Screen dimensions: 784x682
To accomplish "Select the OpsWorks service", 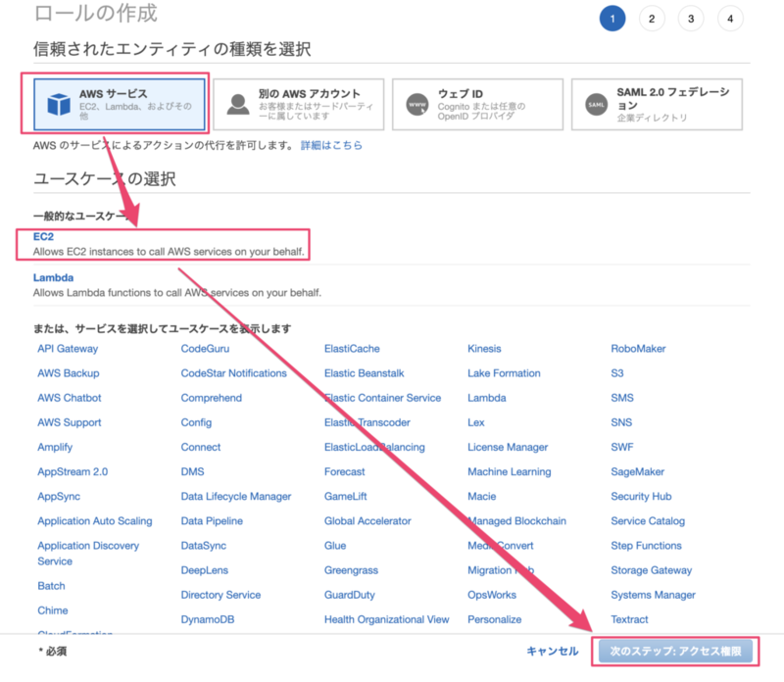I will [492, 595].
